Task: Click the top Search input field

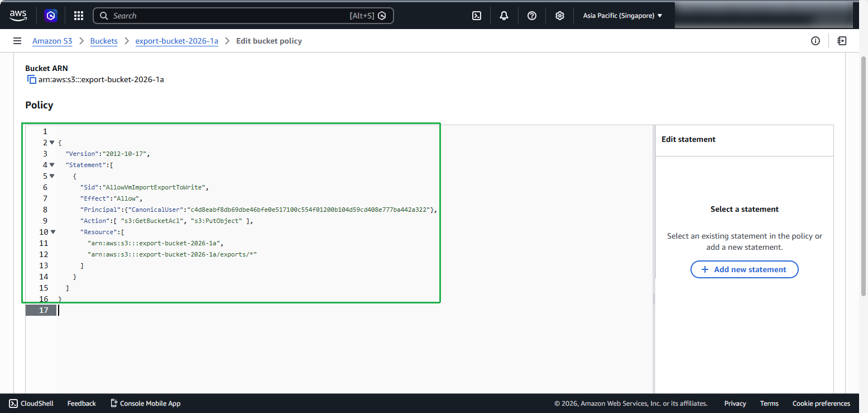Action: point(243,16)
